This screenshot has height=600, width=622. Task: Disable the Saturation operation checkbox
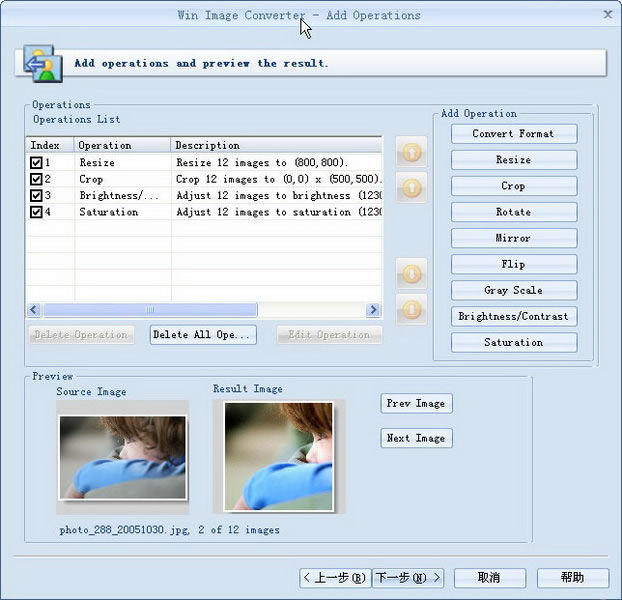(x=36, y=212)
